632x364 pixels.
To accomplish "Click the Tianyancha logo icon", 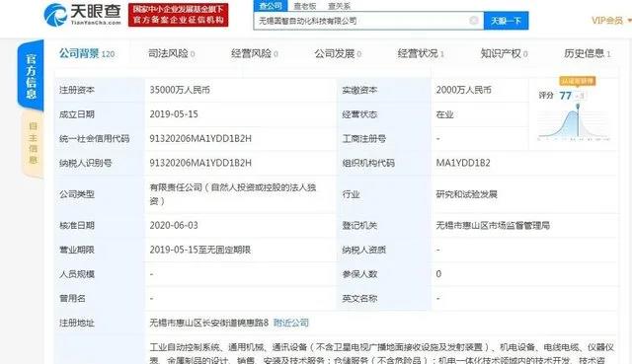I will pyautogui.click(x=55, y=15).
